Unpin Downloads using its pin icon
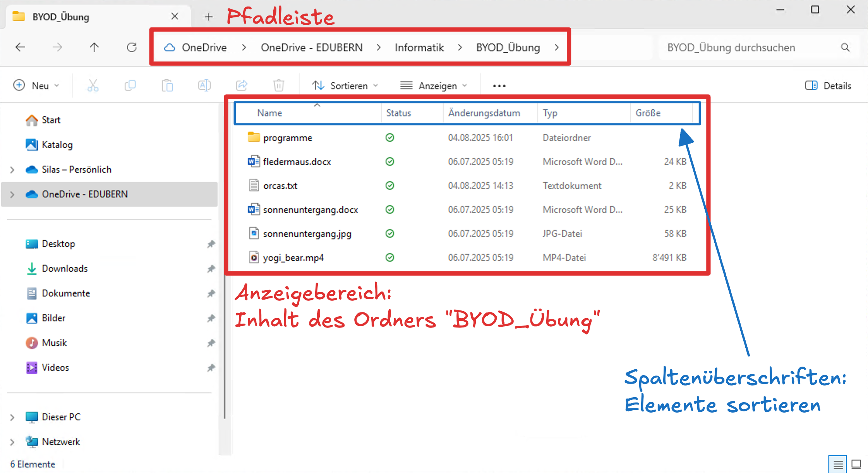Screen dimensions: 868x473 coord(211,269)
